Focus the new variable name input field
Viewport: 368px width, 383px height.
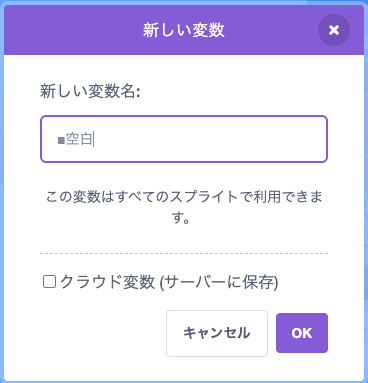[184, 139]
